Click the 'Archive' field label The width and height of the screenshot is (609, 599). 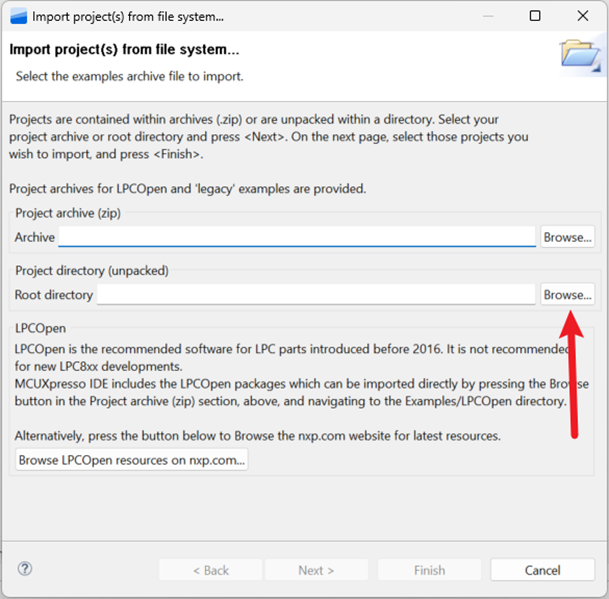(35, 237)
